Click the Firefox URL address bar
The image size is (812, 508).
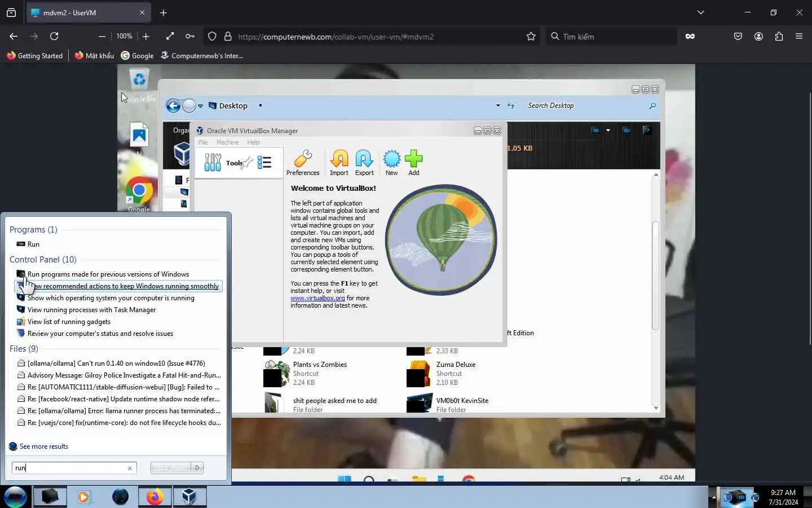(x=372, y=37)
